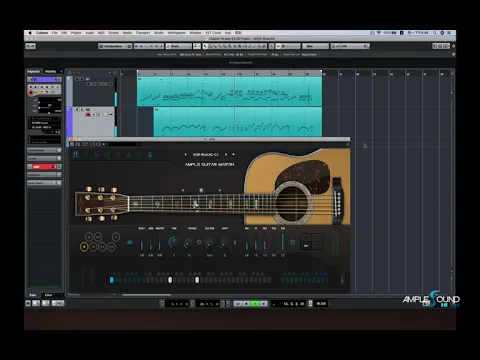
Task: Click the stop button in transport bar
Action: click(246, 304)
